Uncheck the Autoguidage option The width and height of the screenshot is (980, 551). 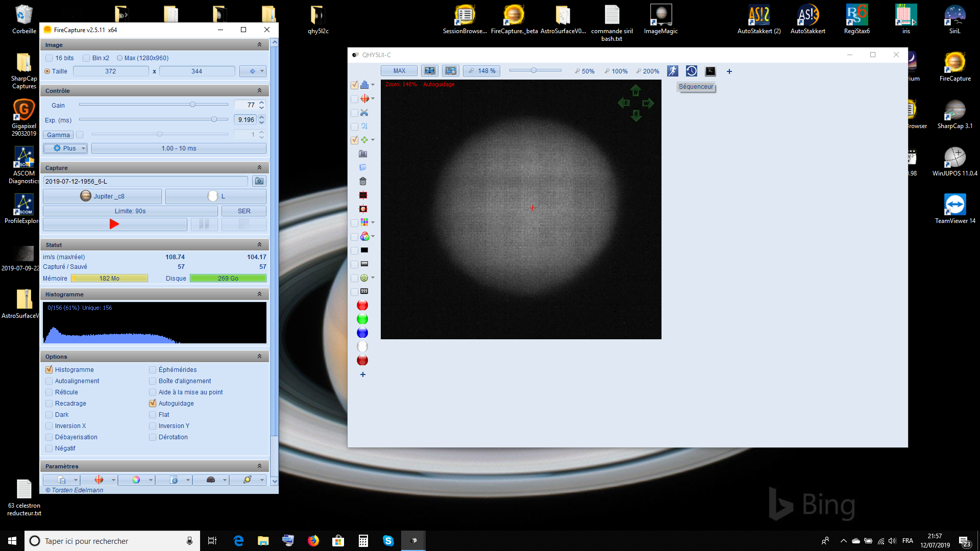coord(153,403)
